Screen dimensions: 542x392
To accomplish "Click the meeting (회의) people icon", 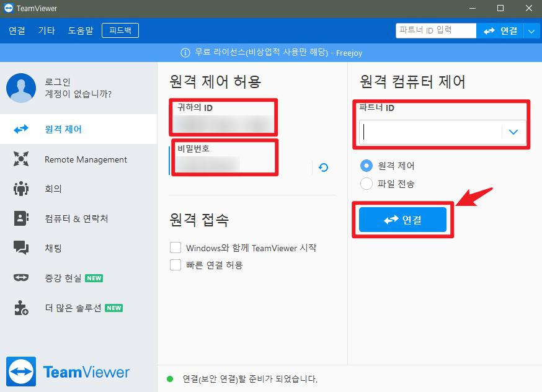I will coord(21,189).
